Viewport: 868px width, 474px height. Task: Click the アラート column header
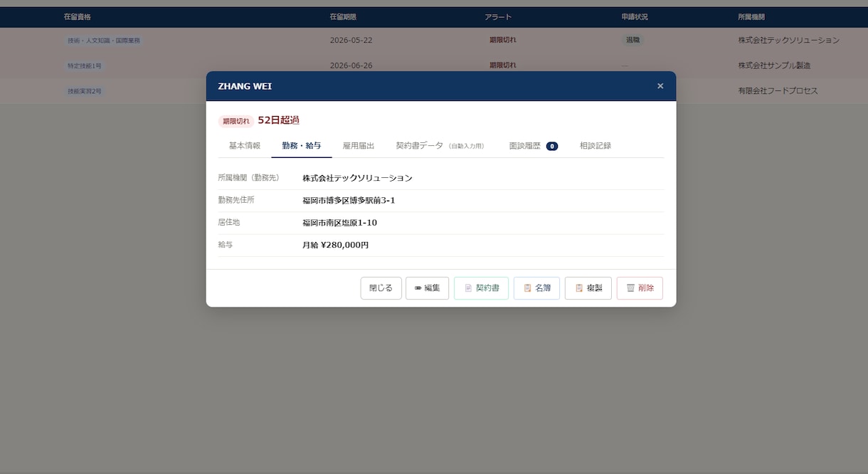tap(498, 17)
